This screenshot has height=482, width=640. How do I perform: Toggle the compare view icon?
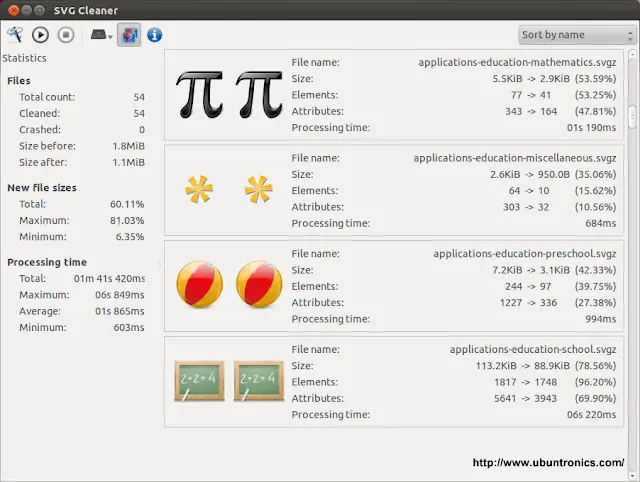(129, 35)
